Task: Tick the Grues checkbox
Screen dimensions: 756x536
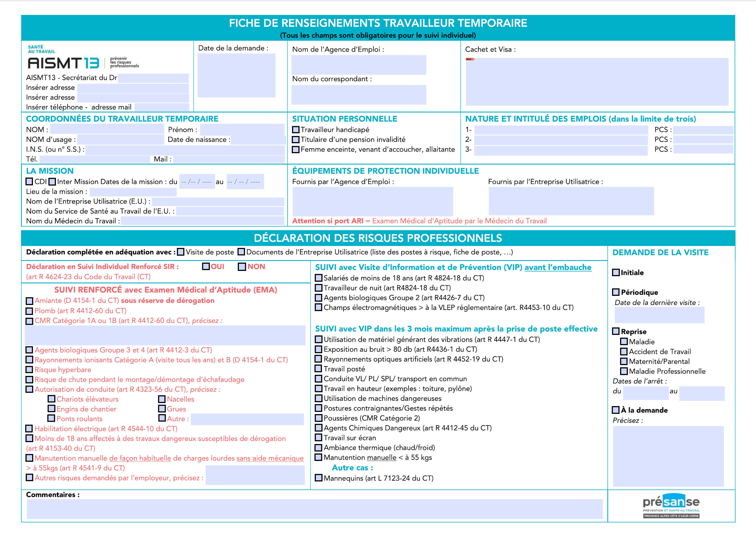Action: click(162, 409)
